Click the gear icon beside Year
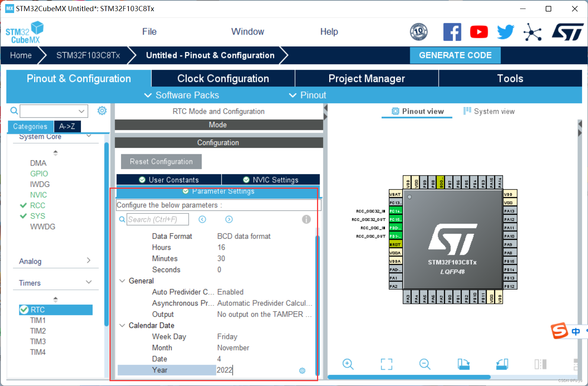Viewport: 588px width, 386px height. (302, 370)
